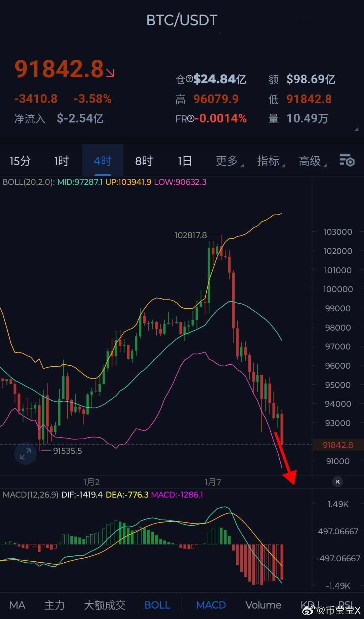Select the 1时 timeframe
The width and height of the screenshot is (364, 619).
[x=61, y=161]
